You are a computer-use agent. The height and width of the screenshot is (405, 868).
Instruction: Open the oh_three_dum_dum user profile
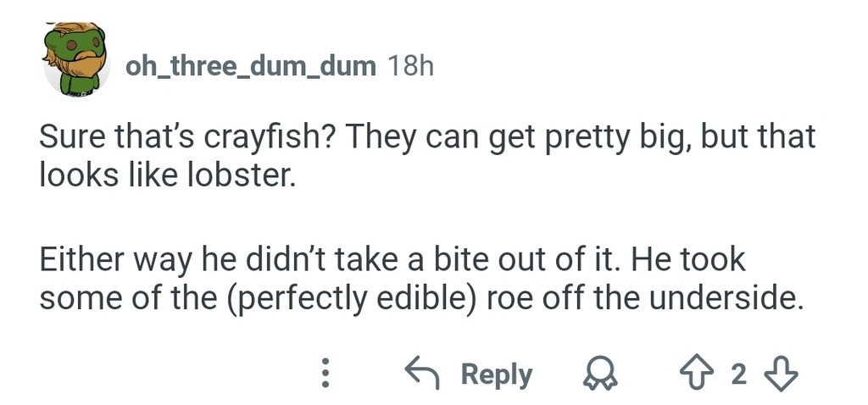point(250,65)
